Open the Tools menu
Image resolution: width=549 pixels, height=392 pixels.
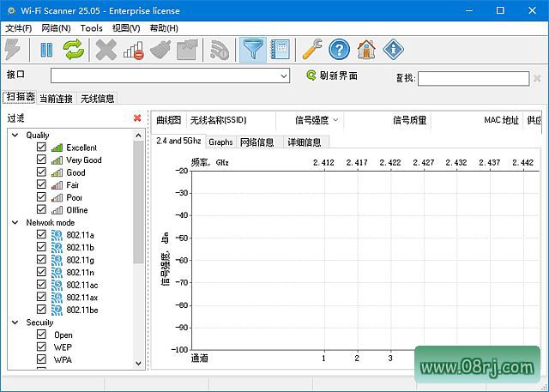[x=91, y=28]
